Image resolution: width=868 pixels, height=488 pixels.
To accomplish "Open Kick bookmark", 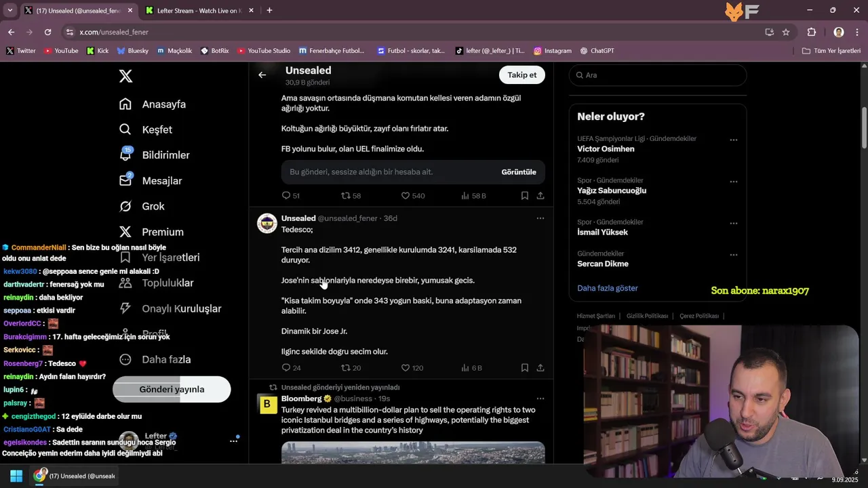I will [x=98, y=51].
